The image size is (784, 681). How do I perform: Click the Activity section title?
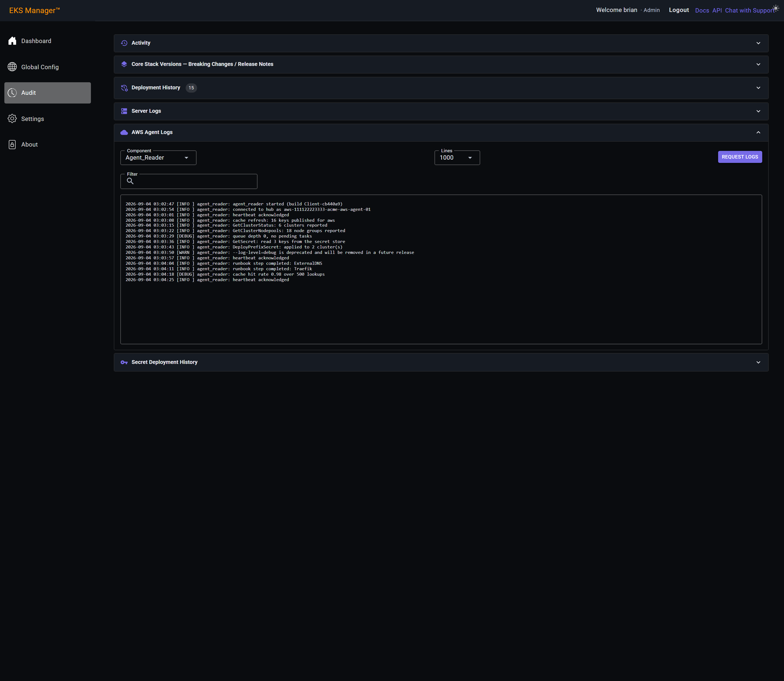[141, 43]
